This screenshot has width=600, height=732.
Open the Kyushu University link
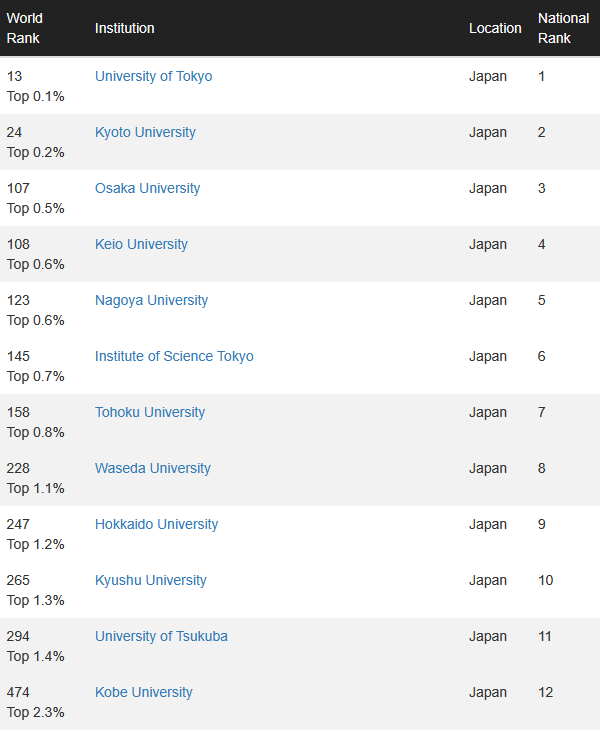coord(151,580)
